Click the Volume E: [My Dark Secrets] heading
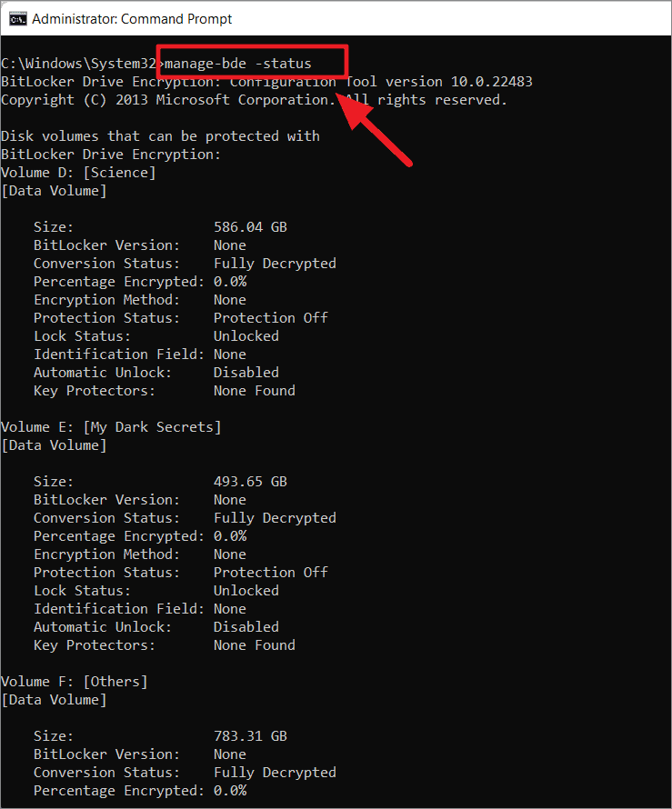Viewport: 672px width, 809px height. [x=111, y=427]
